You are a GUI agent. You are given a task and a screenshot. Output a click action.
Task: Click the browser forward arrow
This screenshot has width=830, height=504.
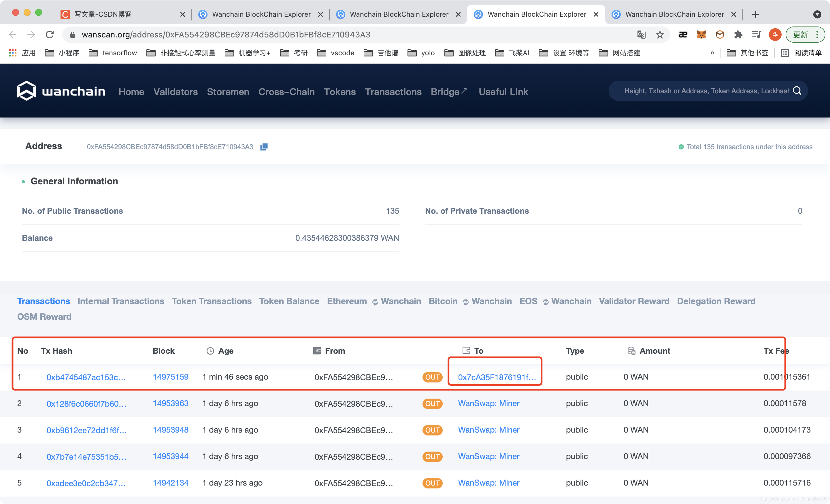tap(31, 34)
